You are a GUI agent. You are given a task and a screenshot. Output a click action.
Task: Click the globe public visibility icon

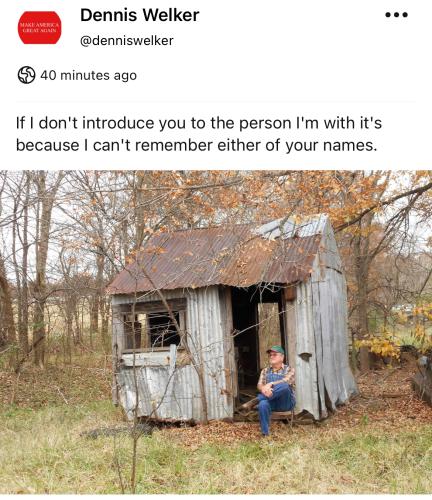click(26, 75)
